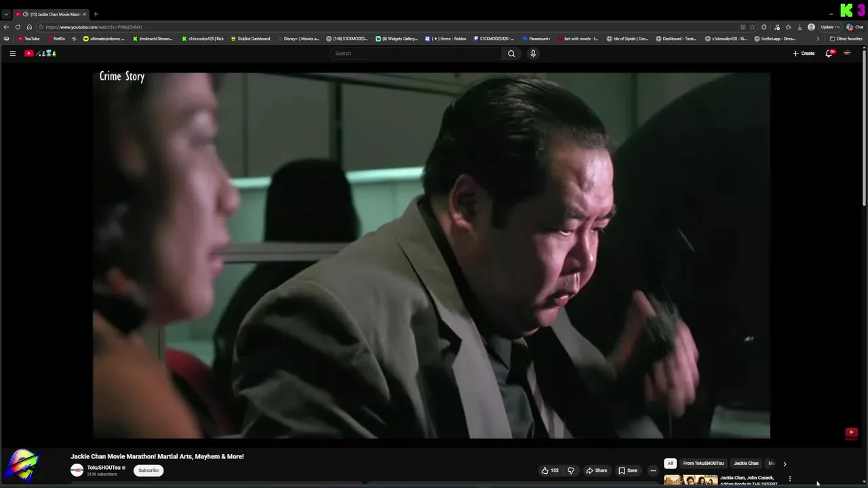Open the Other favorites folder
The width and height of the screenshot is (868, 488).
click(846, 39)
